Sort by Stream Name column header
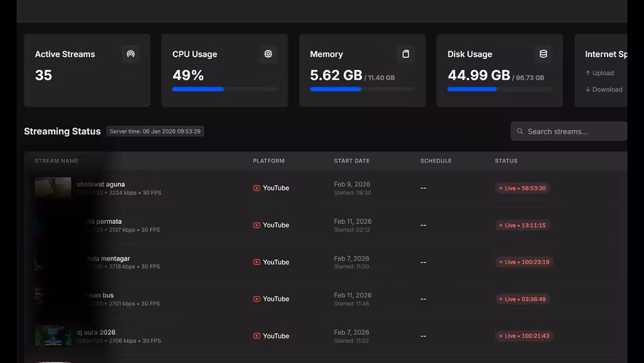Screen dimensions: 644x363 pyautogui.click(x=57, y=161)
